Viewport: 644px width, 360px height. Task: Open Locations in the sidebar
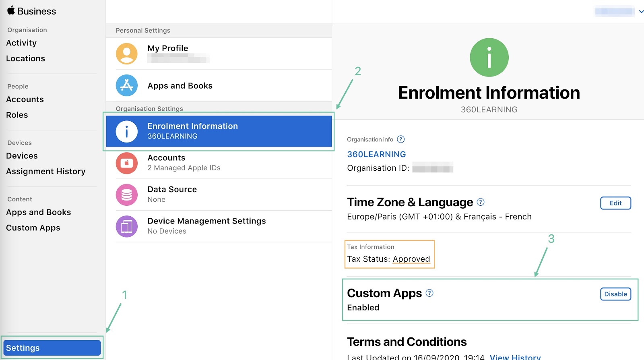[x=25, y=59]
